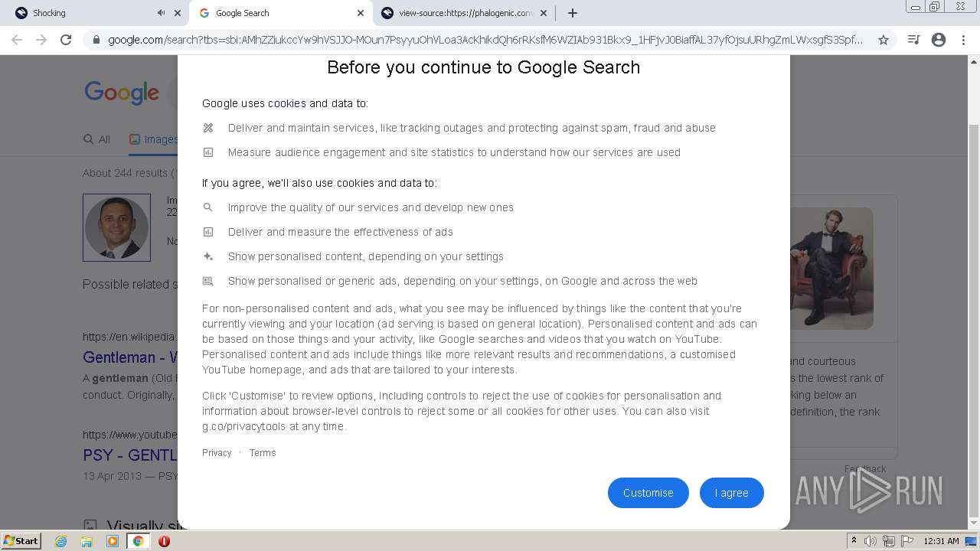Viewport: 980px width, 551px height.
Task: Click the address bar URL
Action: click(x=485, y=40)
